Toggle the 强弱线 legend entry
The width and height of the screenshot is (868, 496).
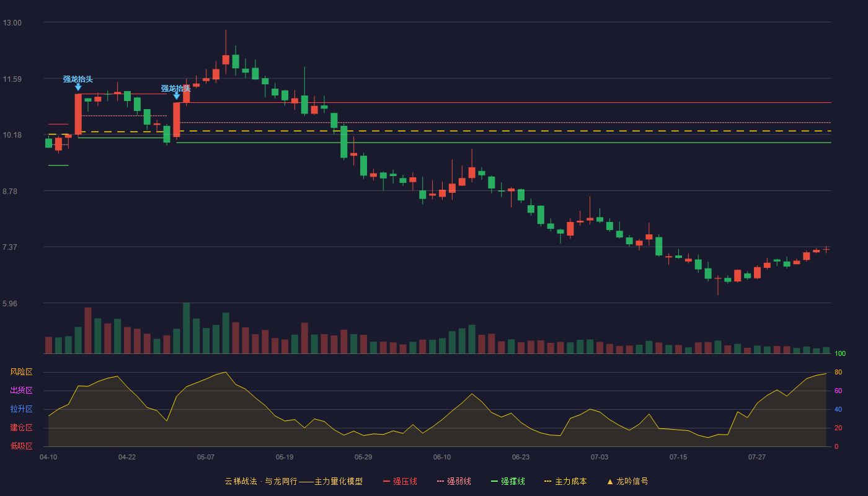coord(454,481)
